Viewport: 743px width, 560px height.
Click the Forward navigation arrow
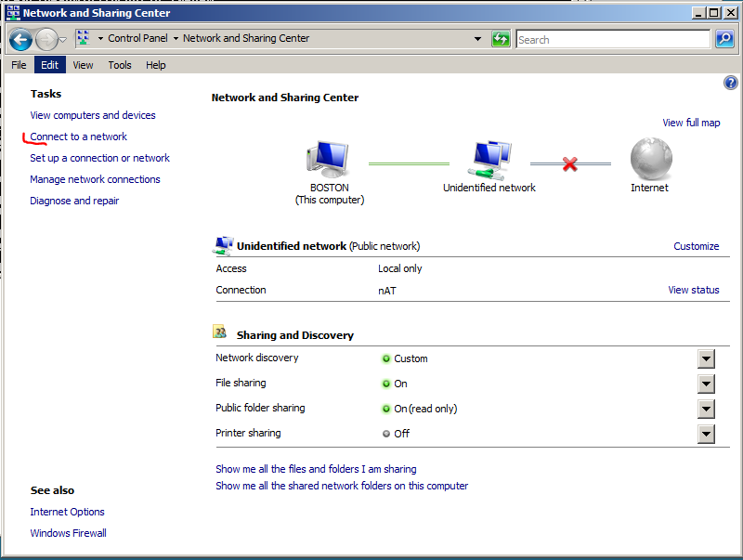point(46,39)
